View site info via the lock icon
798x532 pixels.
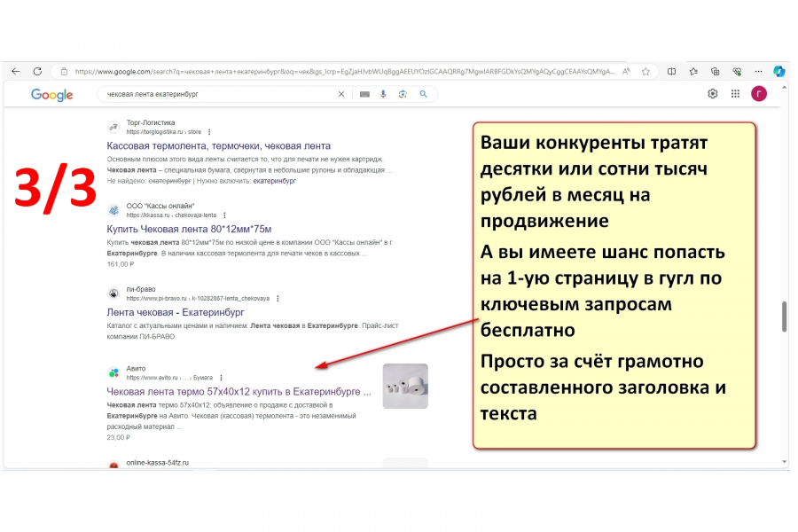click(x=64, y=71)
